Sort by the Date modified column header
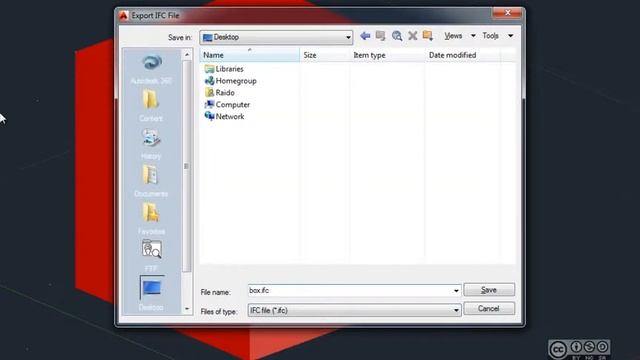The width and height of the screenshot is (640, 360). tap(462, 55)
